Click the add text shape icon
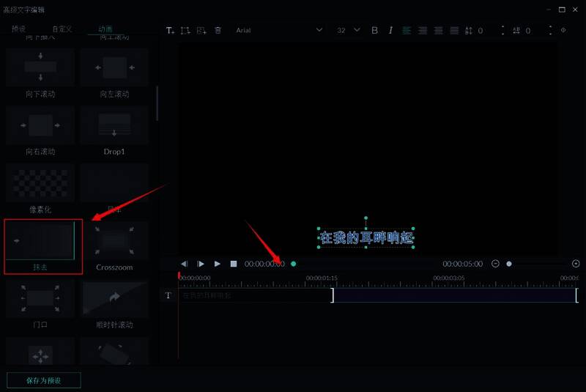This screenshot has width=586, height=392. (185, 31)
